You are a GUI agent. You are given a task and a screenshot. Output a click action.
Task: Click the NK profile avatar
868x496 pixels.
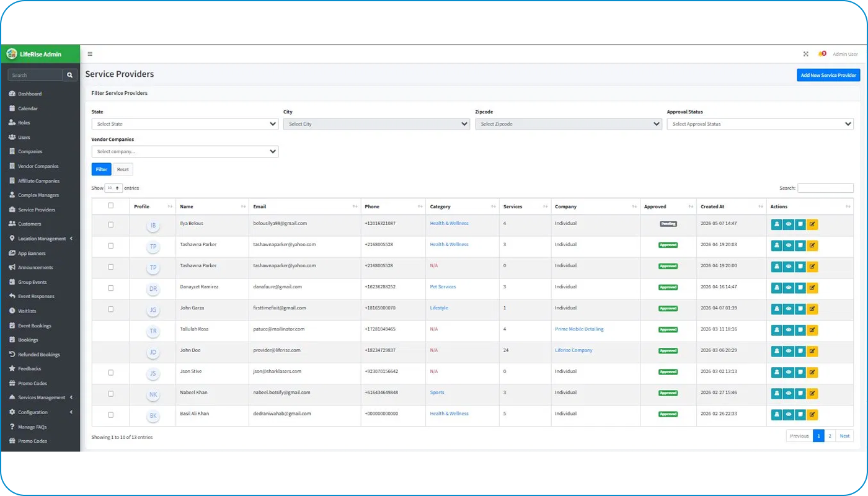tap(153, 394)
